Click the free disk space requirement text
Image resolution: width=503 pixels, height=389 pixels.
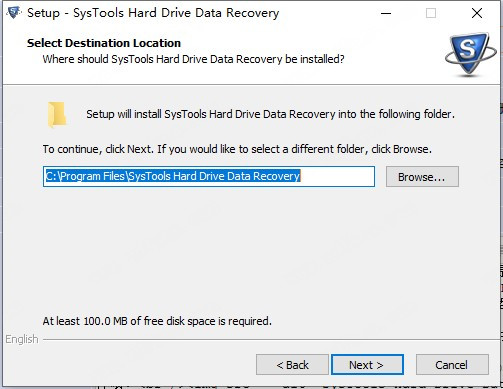click(157, 321)
